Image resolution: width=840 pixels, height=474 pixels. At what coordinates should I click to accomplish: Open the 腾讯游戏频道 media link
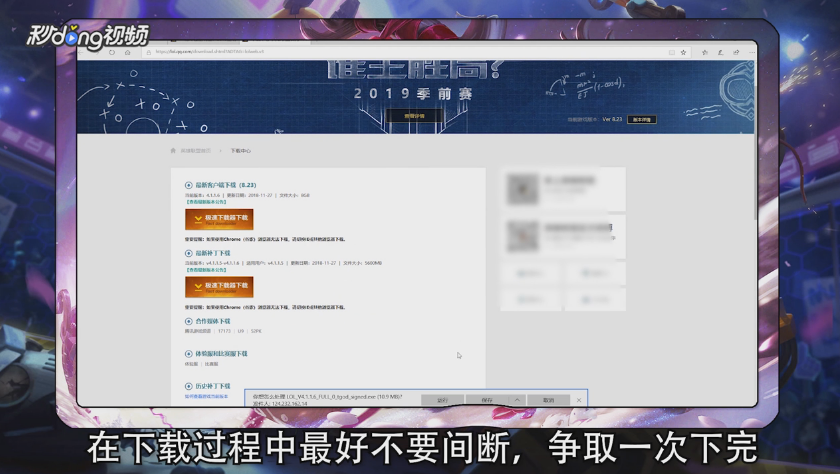click(198, 332)
